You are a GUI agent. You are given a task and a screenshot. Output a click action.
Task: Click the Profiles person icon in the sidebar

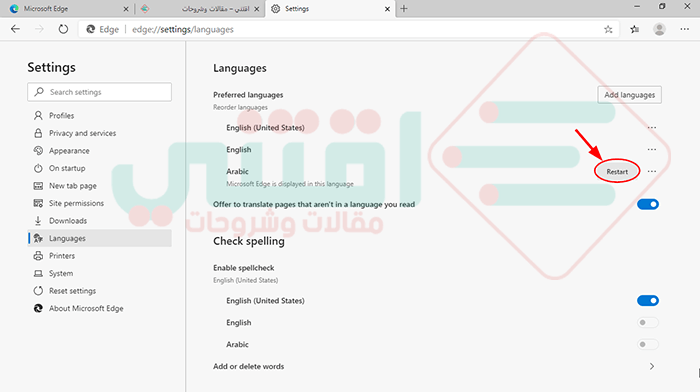pos(38,116)
